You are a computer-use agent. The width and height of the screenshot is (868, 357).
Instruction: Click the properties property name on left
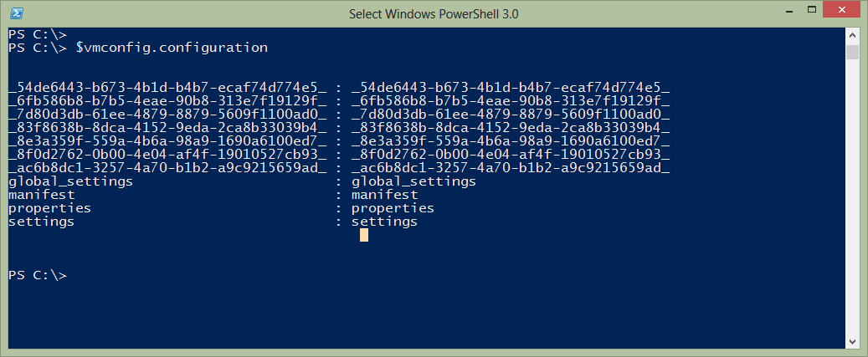[x=50, y=209]
